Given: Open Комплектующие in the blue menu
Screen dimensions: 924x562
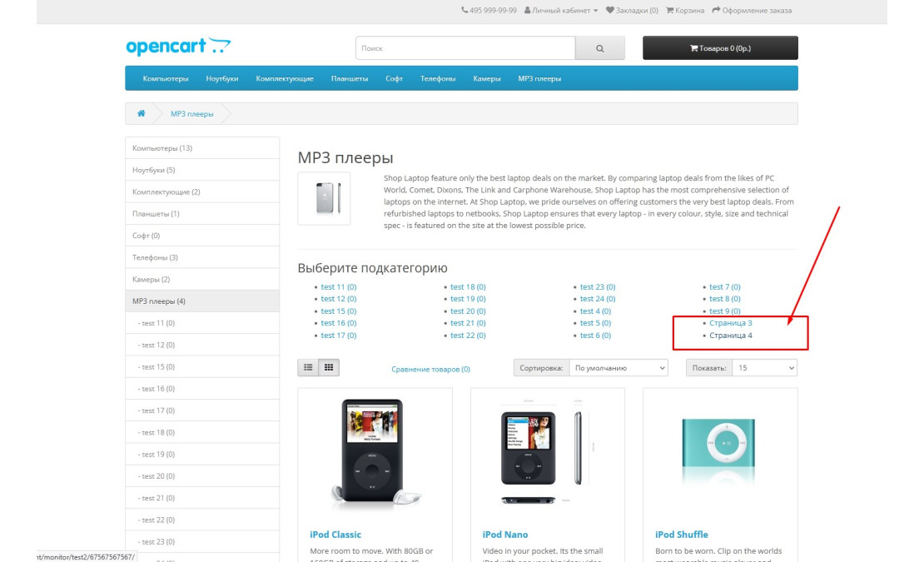Looking at the screenshot, I should (x=285, y=78).
